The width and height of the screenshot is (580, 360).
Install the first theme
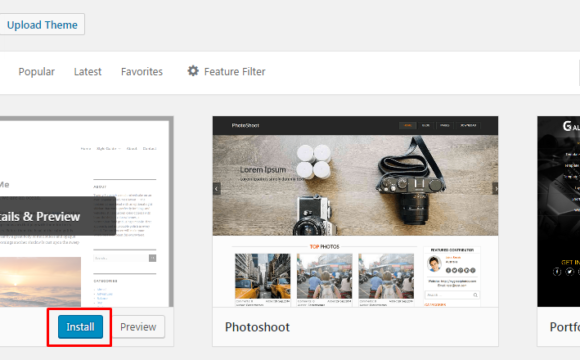(80, 327)
